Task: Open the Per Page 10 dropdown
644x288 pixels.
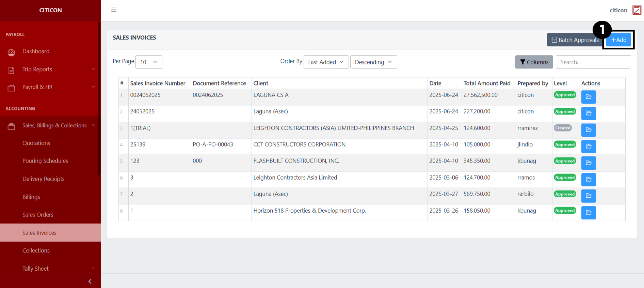Action: coord(149,62)
